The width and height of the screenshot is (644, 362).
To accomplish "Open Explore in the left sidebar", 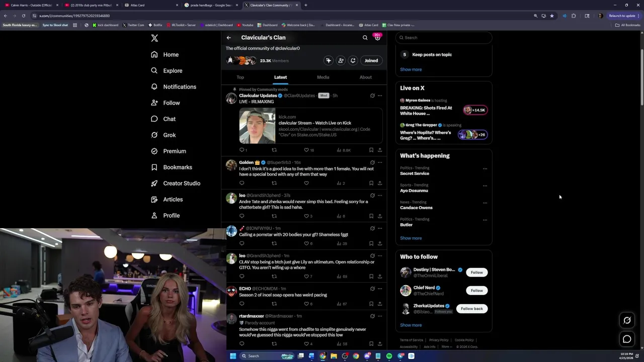I will [167, 71].
